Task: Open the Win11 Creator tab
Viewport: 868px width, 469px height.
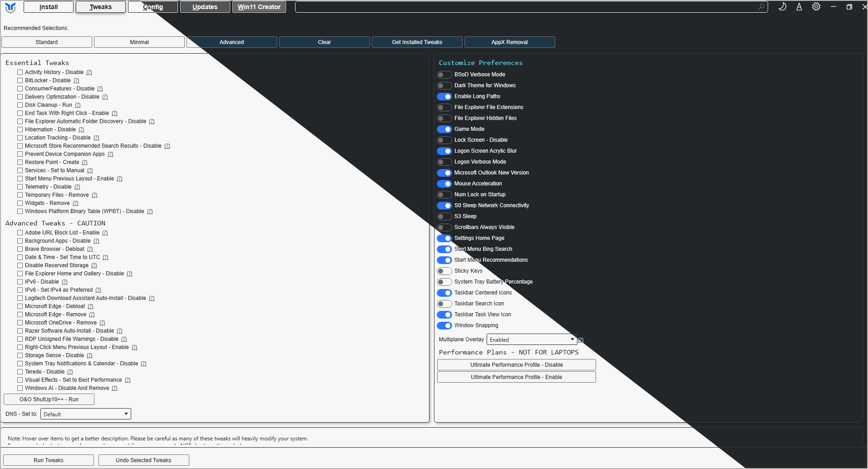Action: coord(259,7)
